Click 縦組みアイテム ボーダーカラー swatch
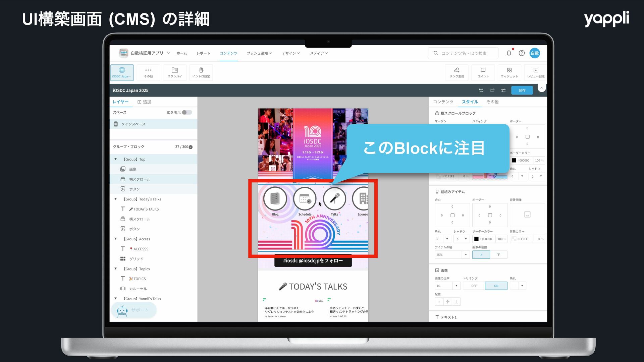This screenshot has height=362, width=644. click(476, 239)
